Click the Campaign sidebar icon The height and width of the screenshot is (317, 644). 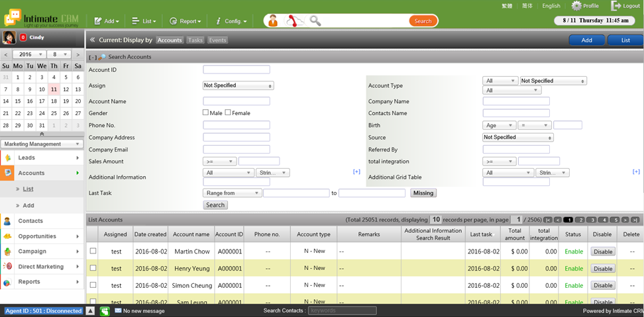[7, 251]
